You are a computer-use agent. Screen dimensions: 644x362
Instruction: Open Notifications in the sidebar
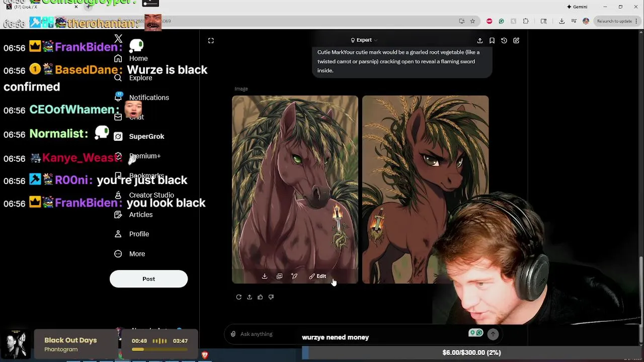tap(141, 98)
